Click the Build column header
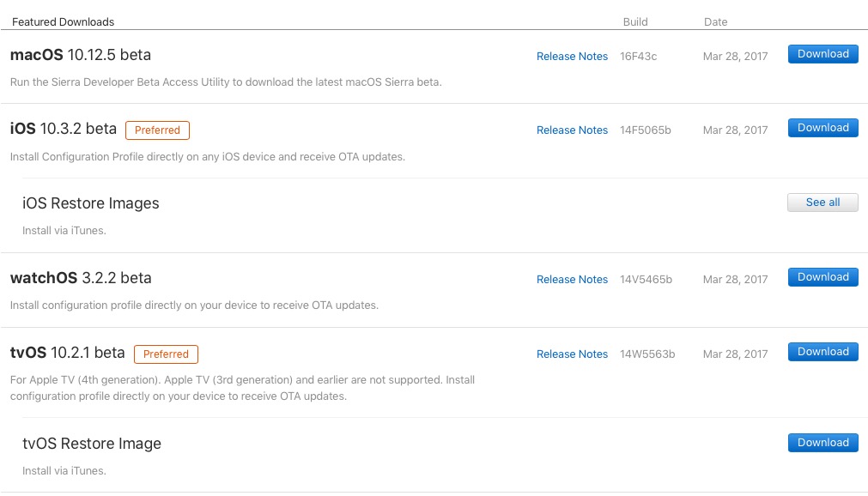Image resolution: width=868 pixels, height=496 pixels. point(635,22)
